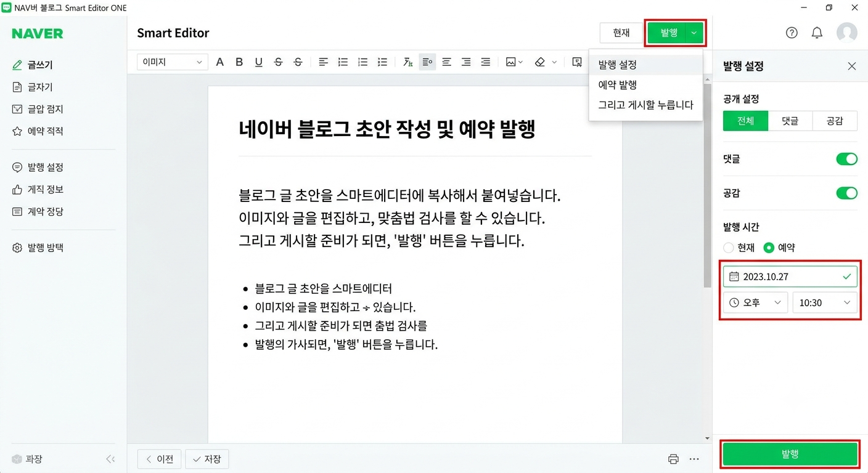This screenshot has height=473, width=868.
Task: Open the help question mark icon
Action: tap(792, 33)
